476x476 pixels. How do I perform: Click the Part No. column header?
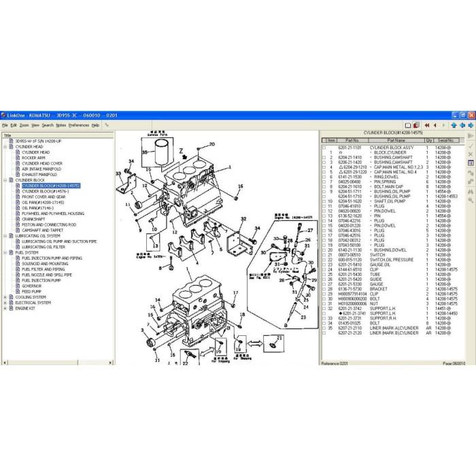pyautogui.click(x=352, y=140)
